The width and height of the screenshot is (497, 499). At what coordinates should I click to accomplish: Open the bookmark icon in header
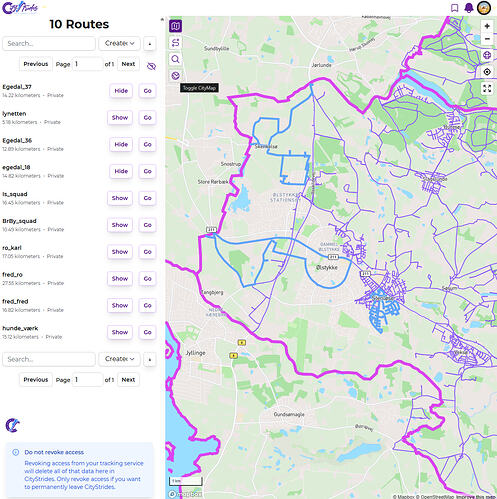pos(454,8)
